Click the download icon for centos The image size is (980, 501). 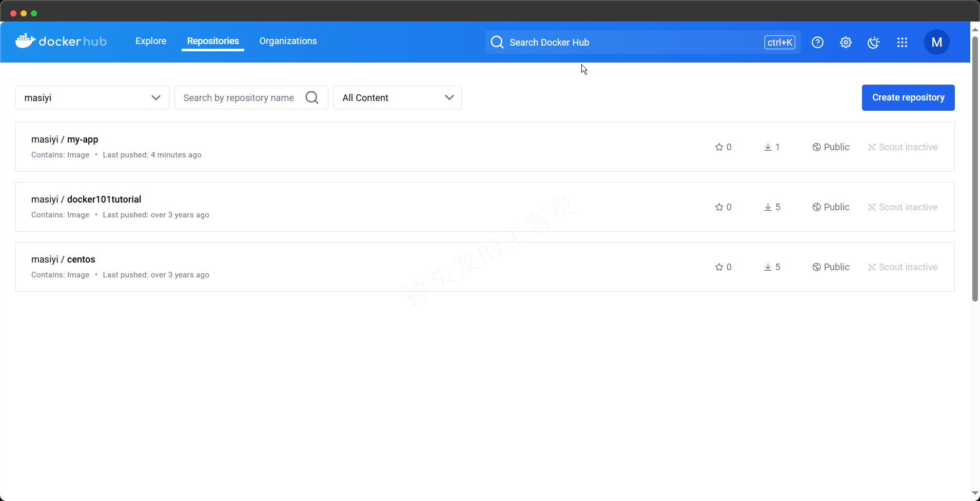pyautogui.click(x=768, y=267)
